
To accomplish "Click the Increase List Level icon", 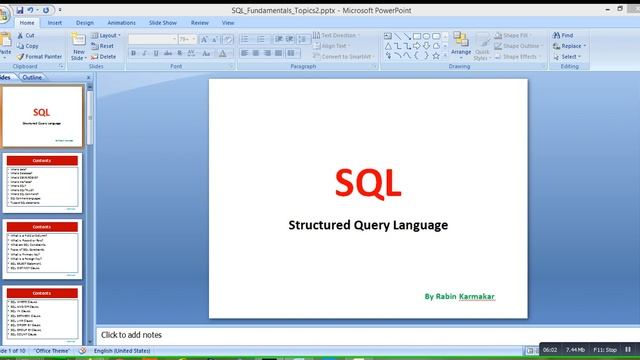I will tap(289, 39).
